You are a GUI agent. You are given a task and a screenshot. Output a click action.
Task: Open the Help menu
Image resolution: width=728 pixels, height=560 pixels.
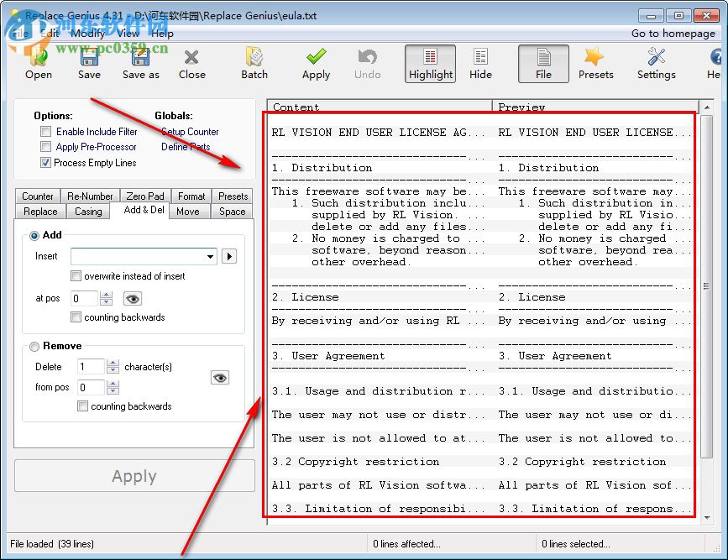[162, 34]
